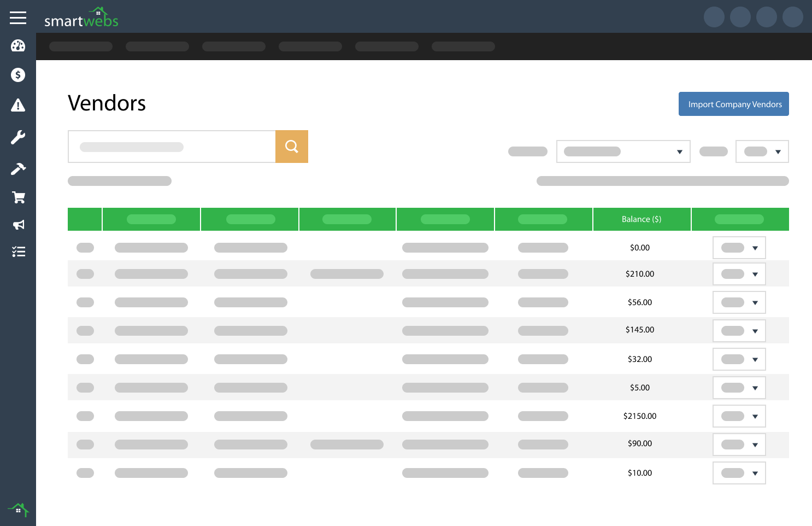Open the shopping cart icon

click(x=19, y=197)
